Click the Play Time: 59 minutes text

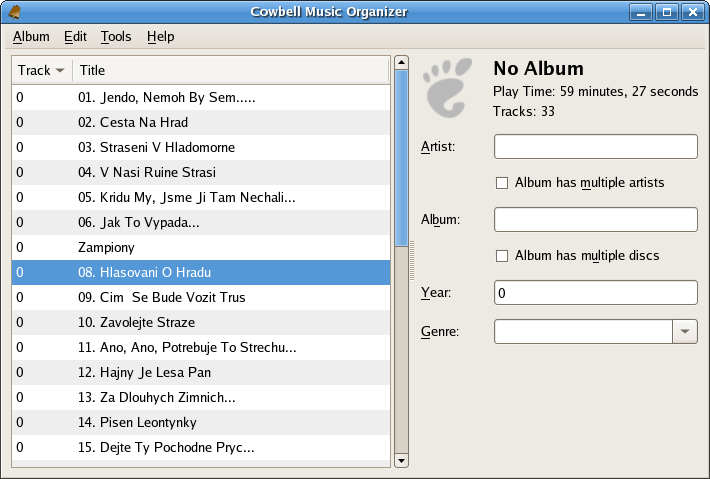595,91
